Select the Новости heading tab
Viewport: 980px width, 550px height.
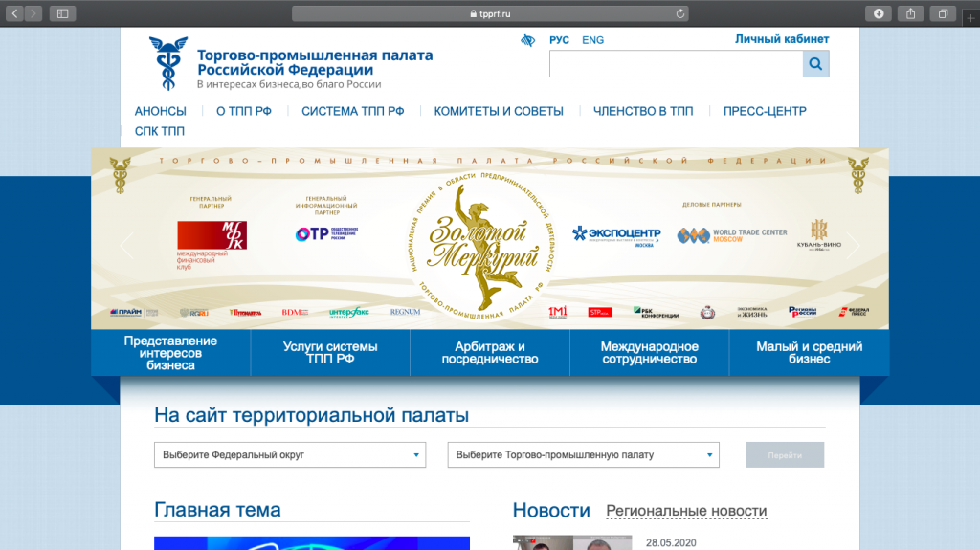click(551, 511)
